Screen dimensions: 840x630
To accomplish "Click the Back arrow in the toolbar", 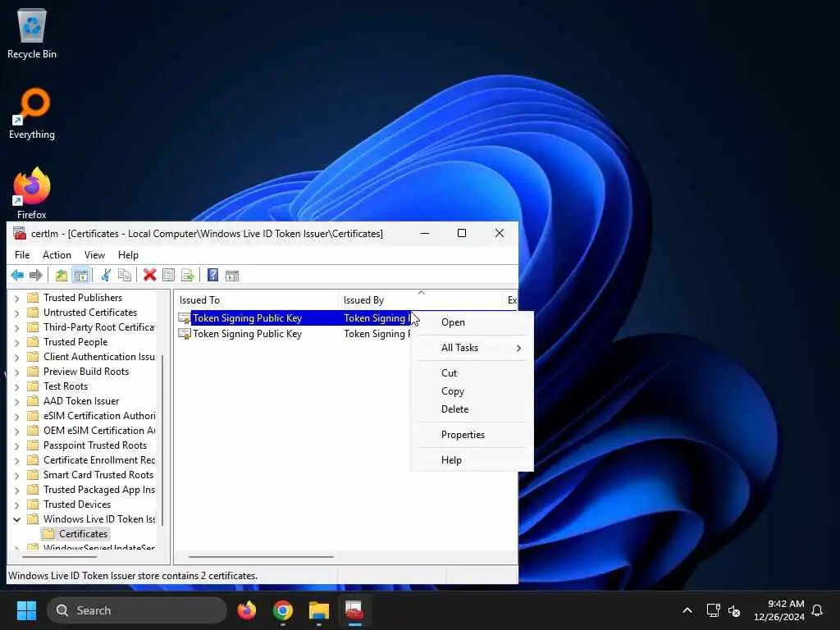I will click(x=17, y=276).
